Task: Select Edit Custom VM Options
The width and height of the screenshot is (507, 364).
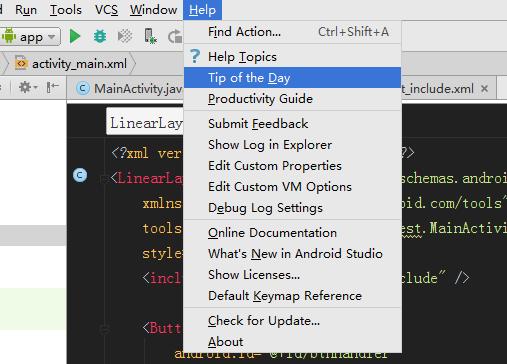Action: [x=292, y=187]
